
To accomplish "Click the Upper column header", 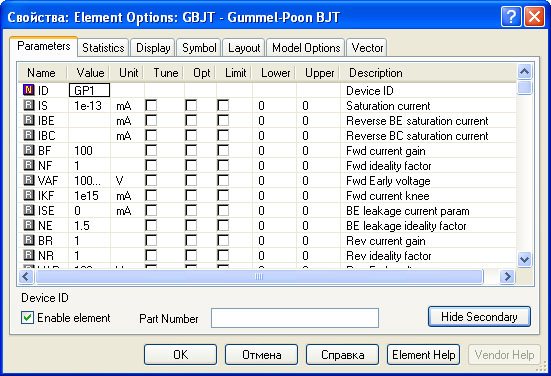I will coord(319,73).
